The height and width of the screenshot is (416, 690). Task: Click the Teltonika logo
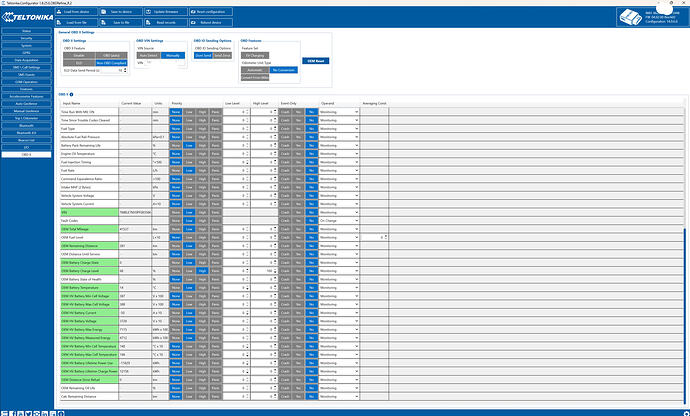point(27,17)
